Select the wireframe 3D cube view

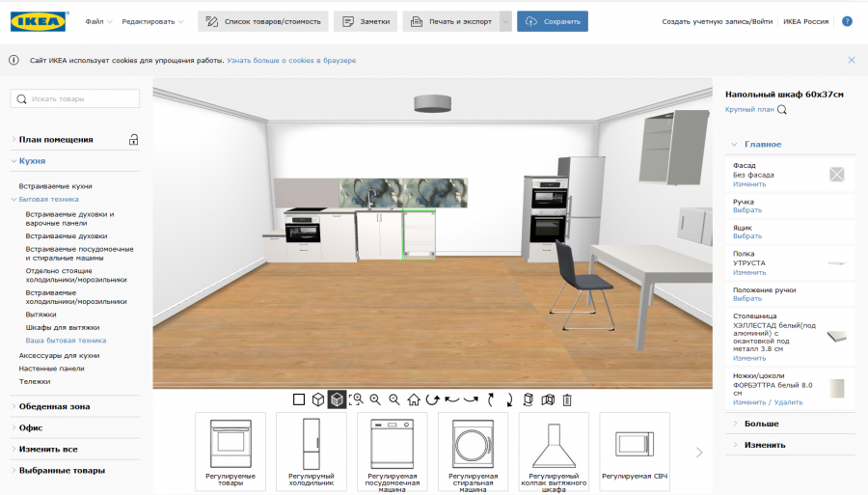tap(317, 399)
